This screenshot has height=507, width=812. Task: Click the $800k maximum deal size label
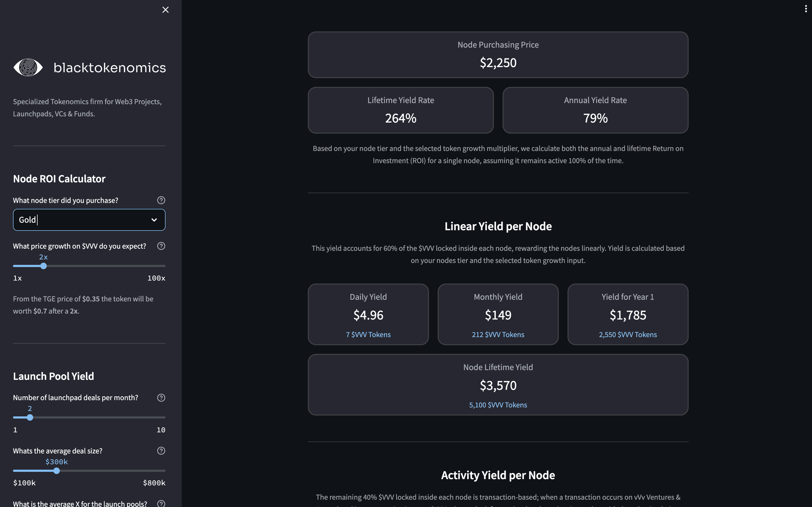tap(154, 483)
